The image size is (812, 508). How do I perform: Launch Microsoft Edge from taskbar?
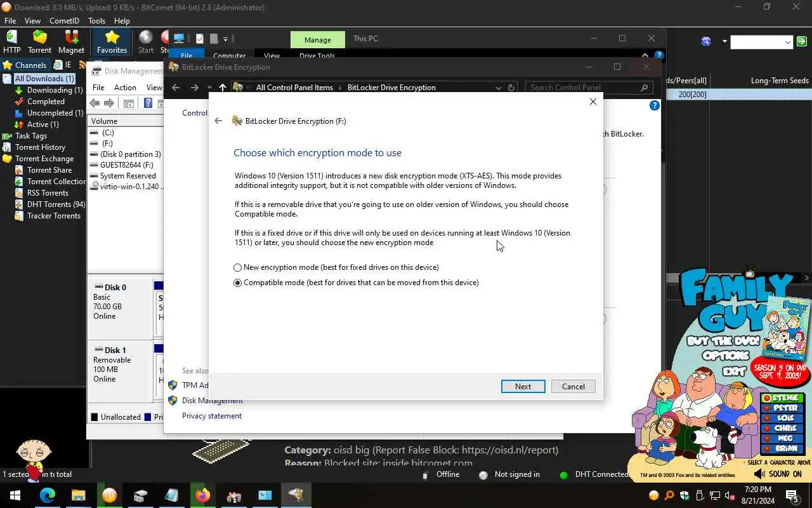[x=48, y=495]
